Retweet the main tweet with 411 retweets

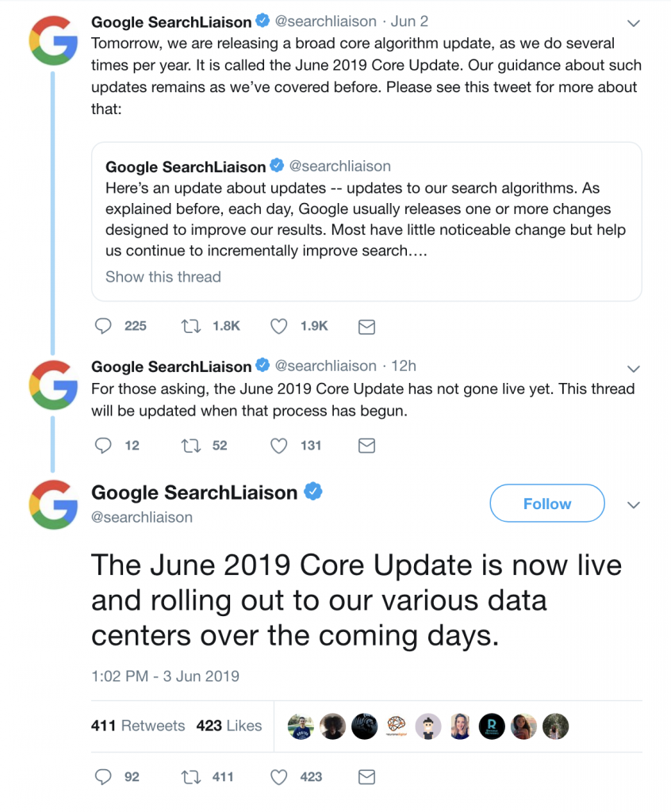(x=191, y=777)
